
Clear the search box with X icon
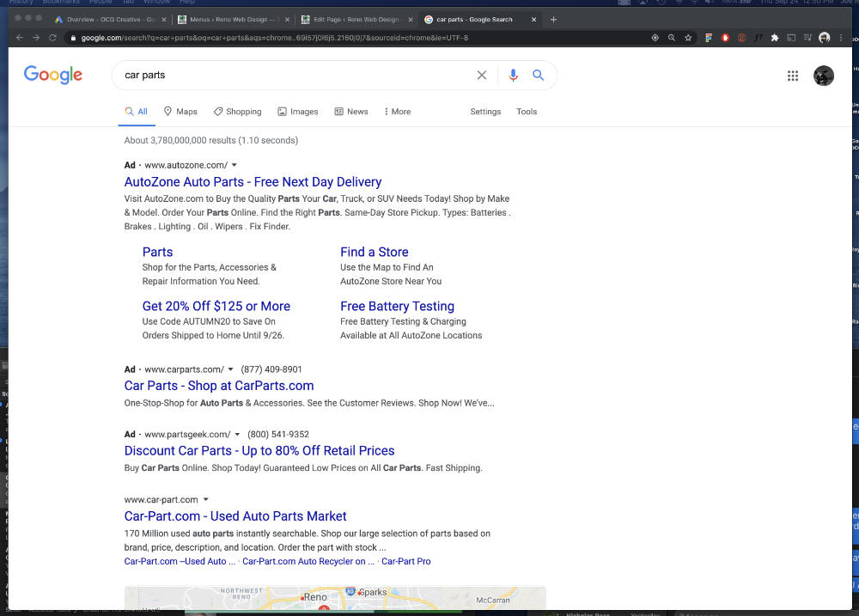pos(482,75)
